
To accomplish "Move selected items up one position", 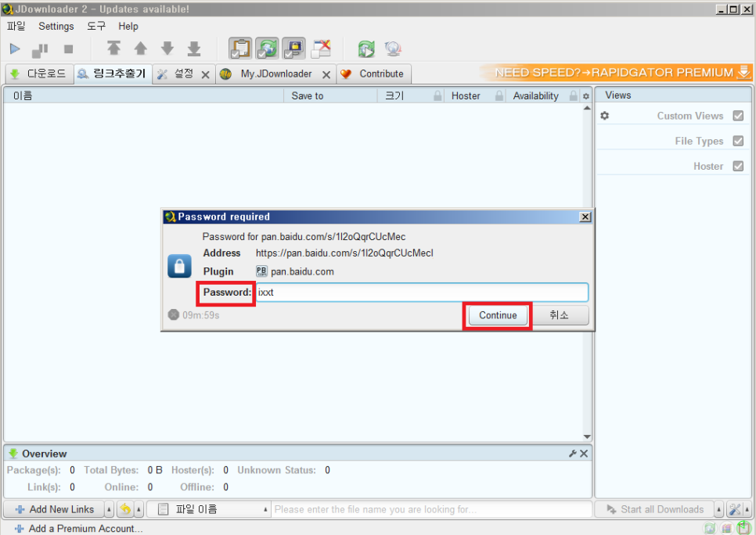I will [140, 48].
